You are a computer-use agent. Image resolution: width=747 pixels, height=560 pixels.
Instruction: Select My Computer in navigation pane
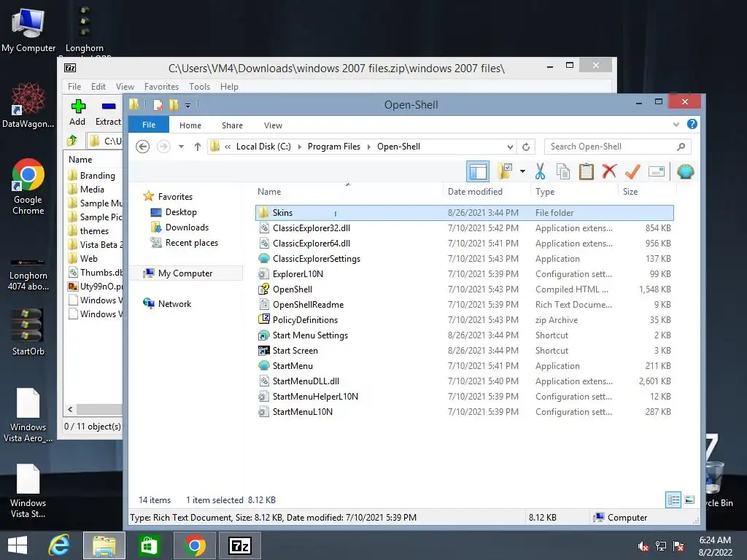point(185,273)
